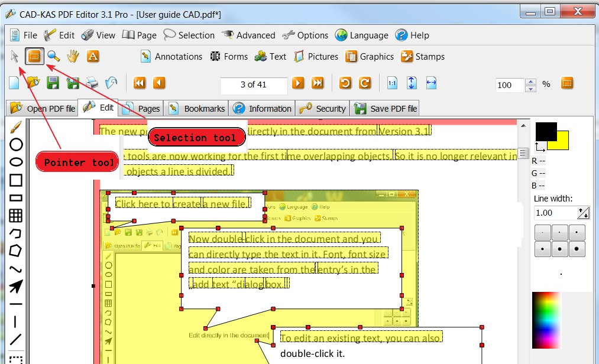This screenshot has width=599, height=364.
Task: Switch to the Bookmarks tab
Action: 198,109
